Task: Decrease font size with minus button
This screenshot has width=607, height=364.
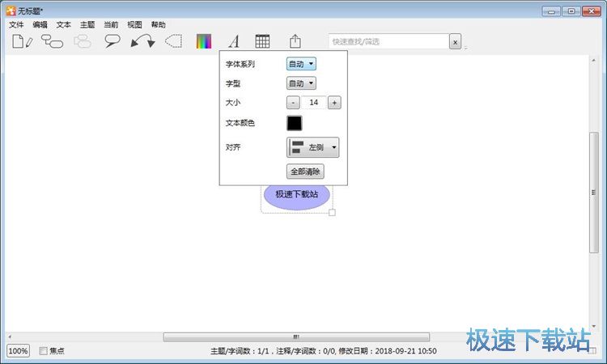Action: click(x=293, y=103)
